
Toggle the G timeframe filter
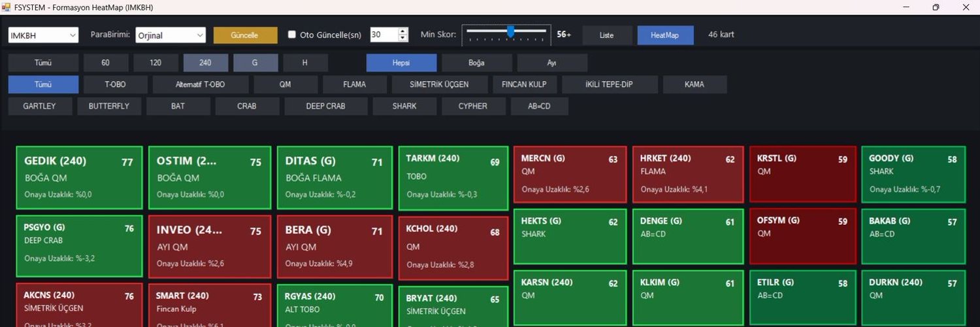click(x=255, y=63)
